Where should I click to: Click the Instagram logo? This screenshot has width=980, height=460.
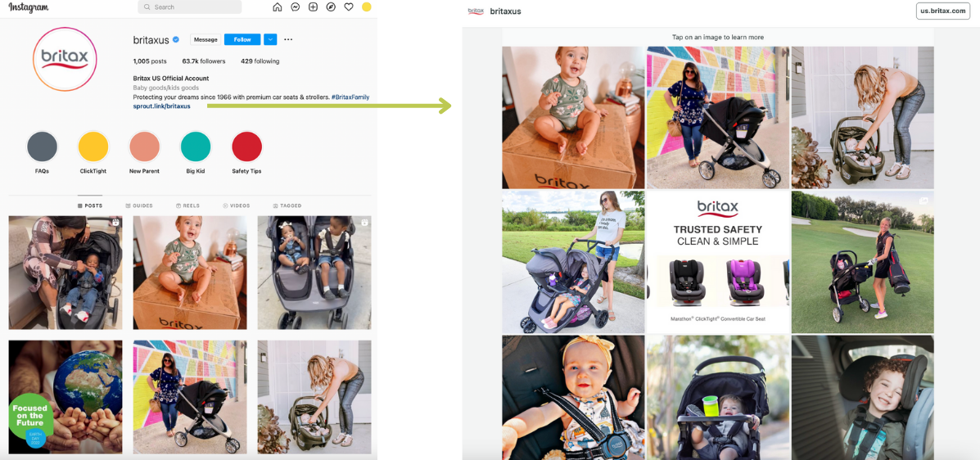coord(29,7)
